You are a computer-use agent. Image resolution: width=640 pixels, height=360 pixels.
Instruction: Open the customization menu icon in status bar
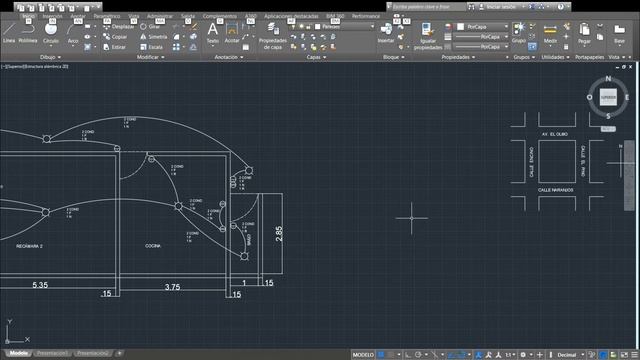635,355
